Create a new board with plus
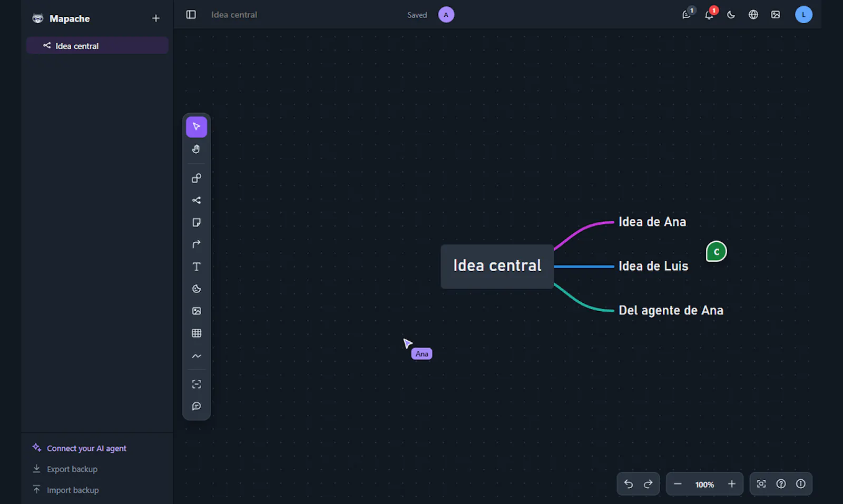The width and height of the screenshot is (843, 504). (156, 18)
